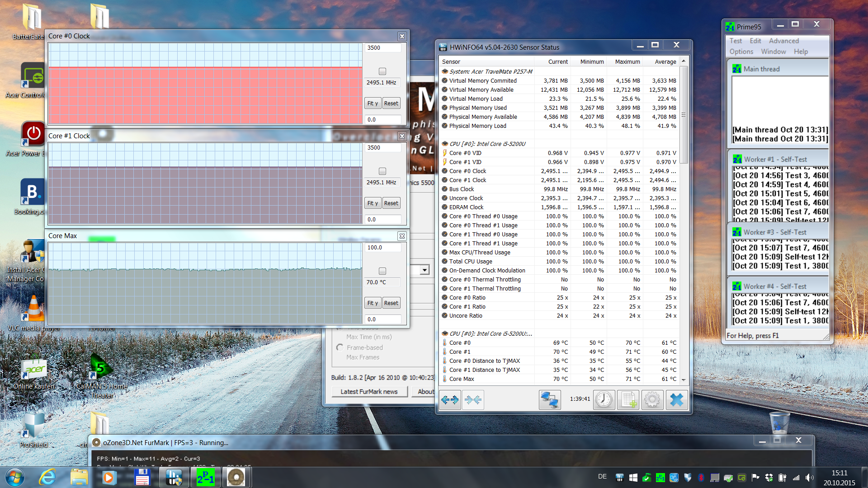Click Reset in Core #0 Clock graph
868x488 pixels.
391,103
